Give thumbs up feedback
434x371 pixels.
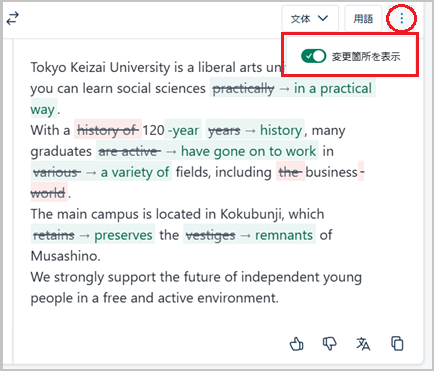coord(296,344)
